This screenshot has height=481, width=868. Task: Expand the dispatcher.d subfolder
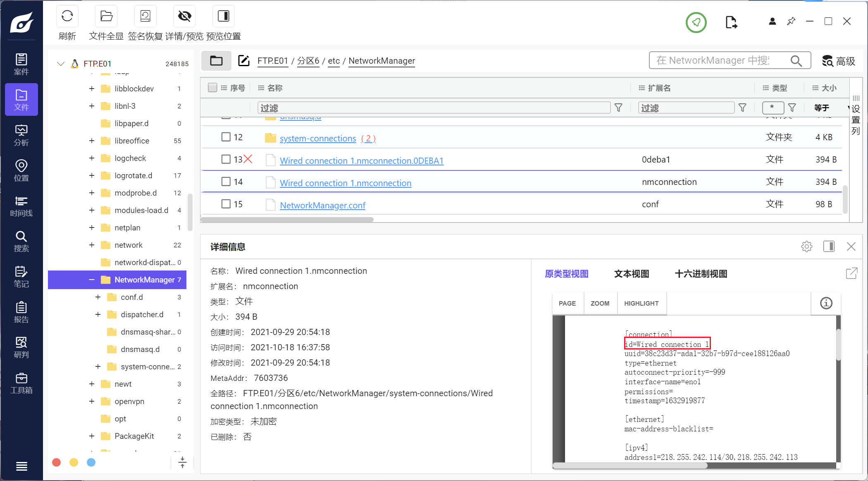point(98,314)
